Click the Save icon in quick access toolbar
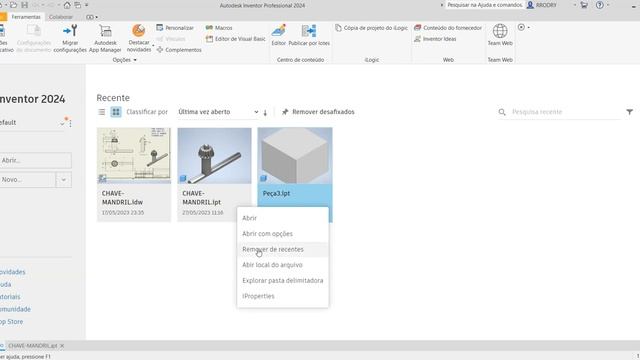 [24, 5]
